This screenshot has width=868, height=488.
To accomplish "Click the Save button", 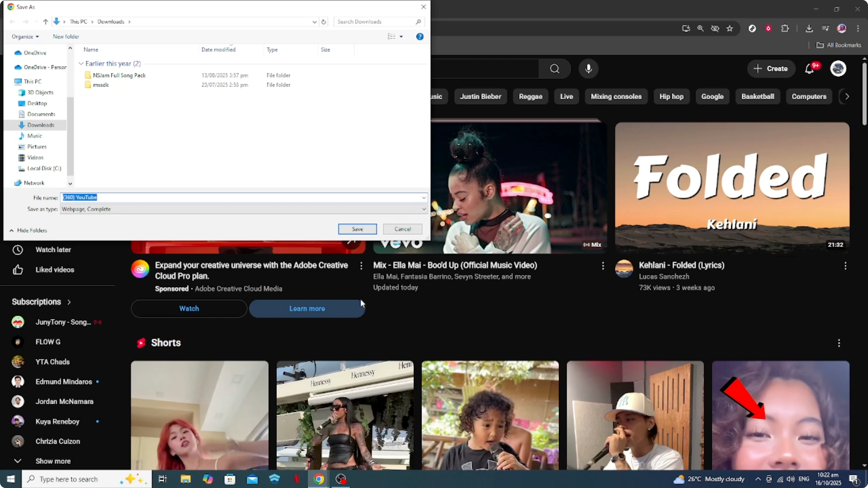I will pos(358,229).
